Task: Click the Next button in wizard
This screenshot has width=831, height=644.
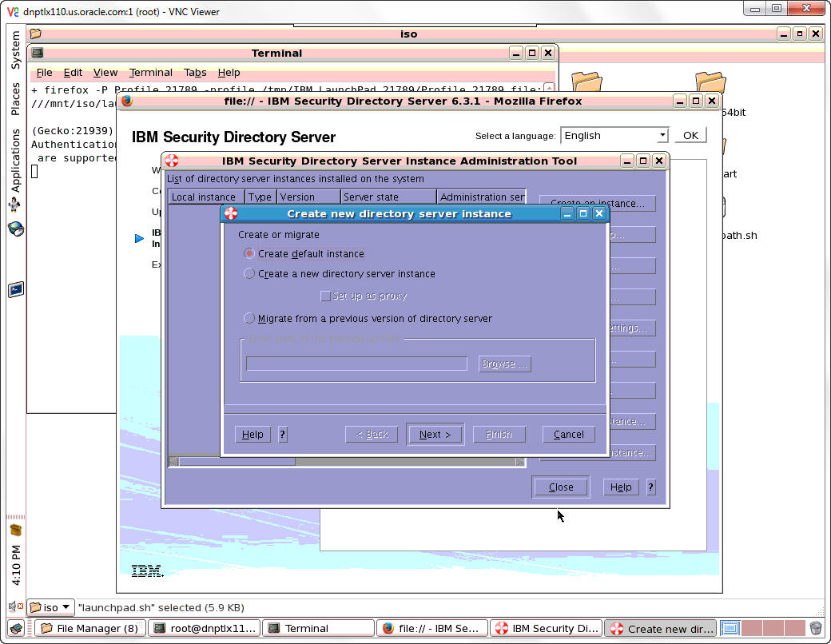Action: tap(435, 434)
